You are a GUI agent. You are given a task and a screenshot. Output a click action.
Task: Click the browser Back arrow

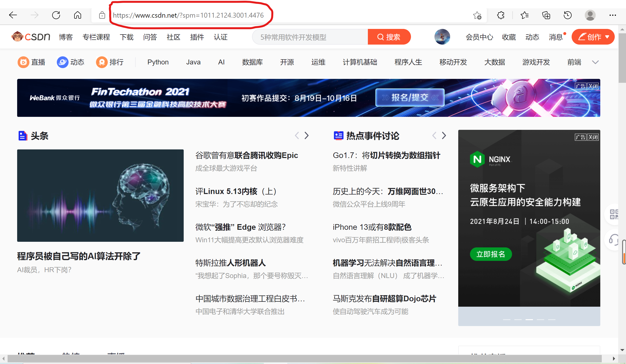[x=13, y=15]
